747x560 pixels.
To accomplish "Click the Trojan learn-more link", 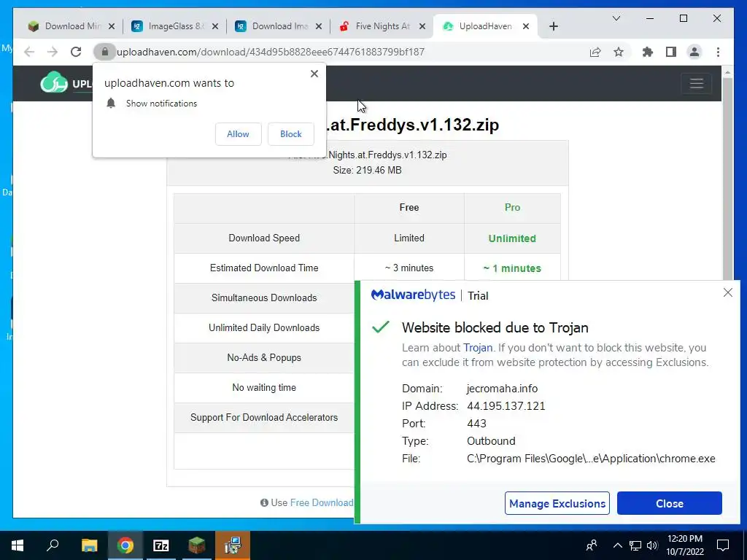I will pyautogui.click(x=478, y=348).
